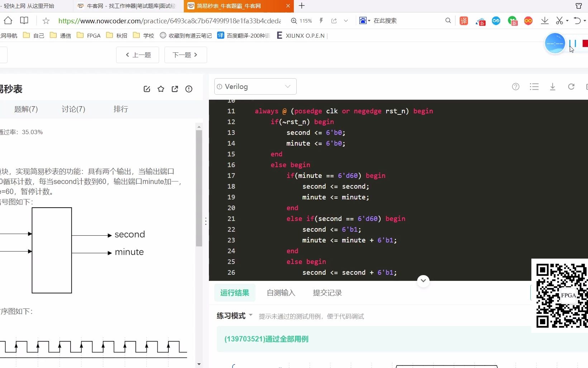Image resolution: width=588 pixels, height=368 pixels.
Task: Open zoom level 115% control
Action: coord(301,21)
